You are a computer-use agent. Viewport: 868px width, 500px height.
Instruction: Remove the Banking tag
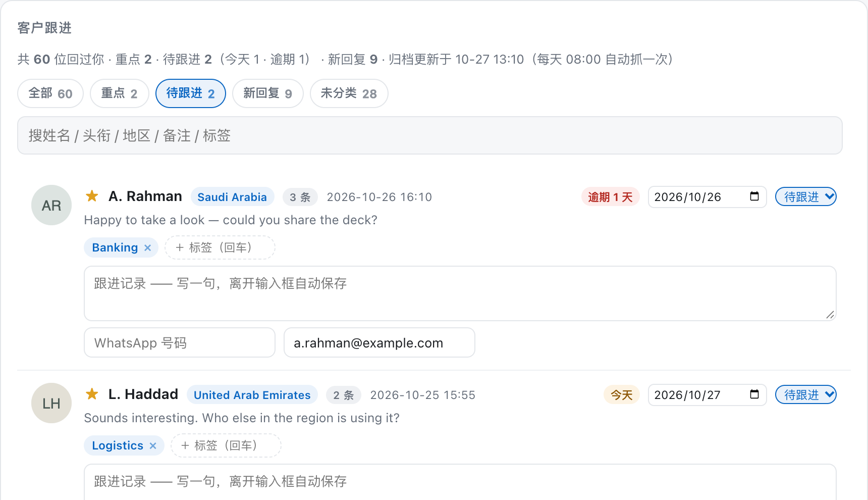(x=148, y=247)
